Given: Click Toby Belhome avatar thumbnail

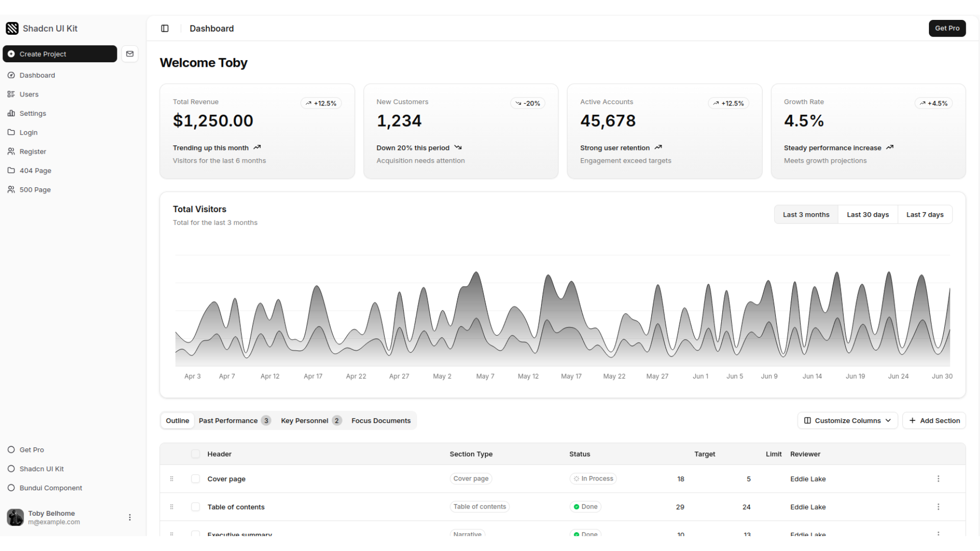Looking at the screenshot, I should click(x=15, y=517).
